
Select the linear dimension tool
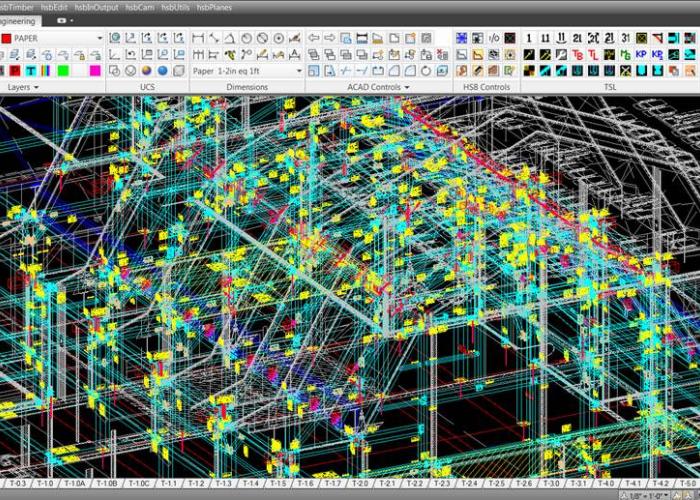tap(198, 38)
